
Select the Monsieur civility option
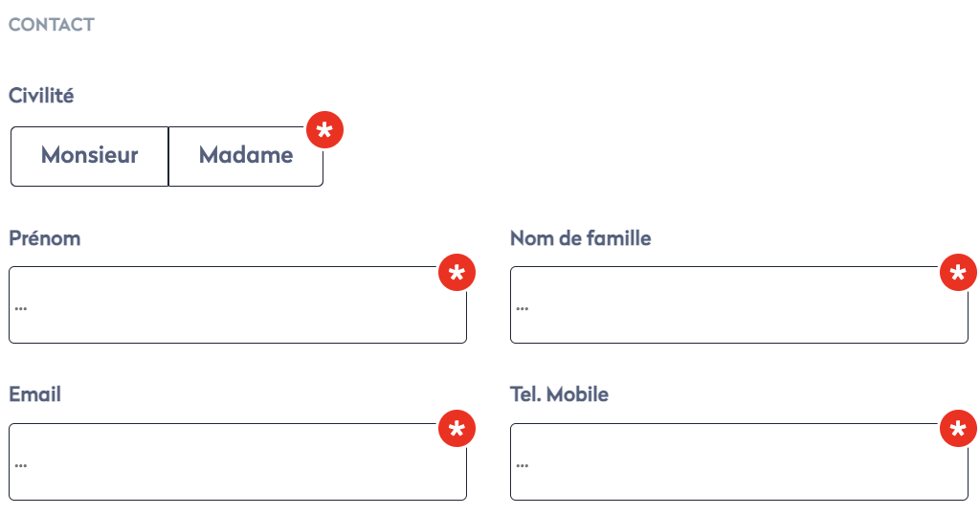pyautogui.click(x=90, y=156)
